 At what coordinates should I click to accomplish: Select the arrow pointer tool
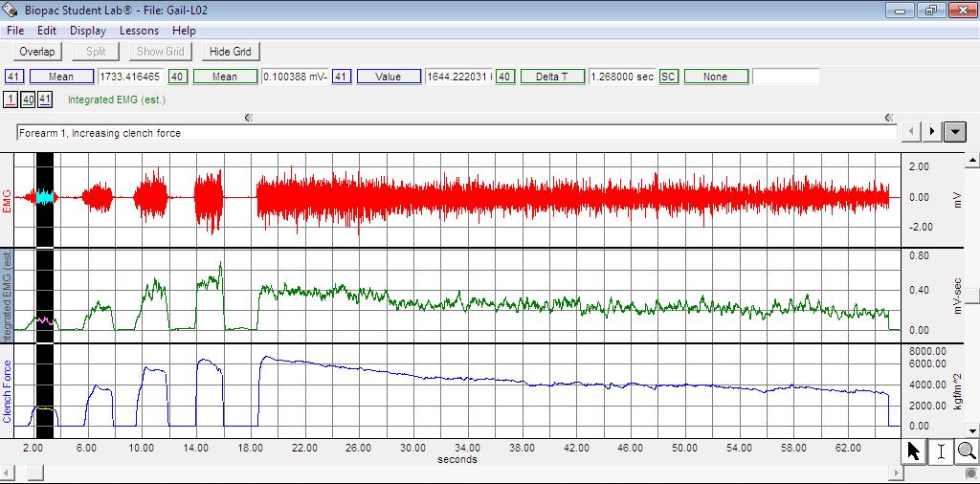(914, 451)
